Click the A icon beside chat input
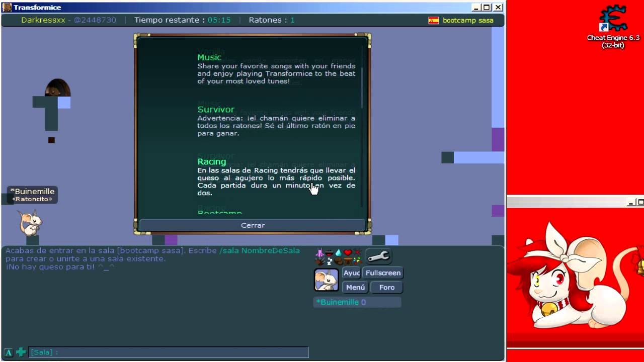644x362 pixels. click(x=9, y=352)
